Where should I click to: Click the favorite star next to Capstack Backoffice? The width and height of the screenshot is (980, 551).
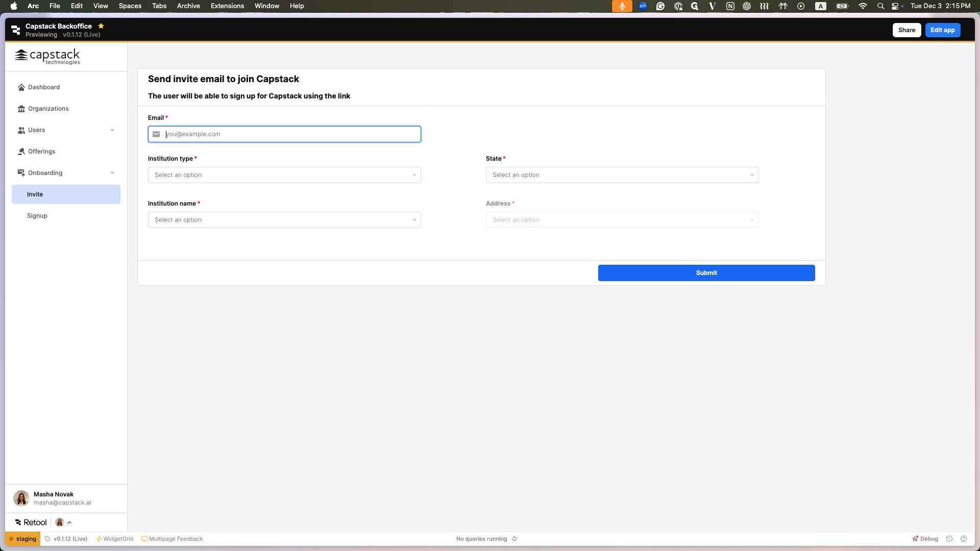tap(101, 26)
